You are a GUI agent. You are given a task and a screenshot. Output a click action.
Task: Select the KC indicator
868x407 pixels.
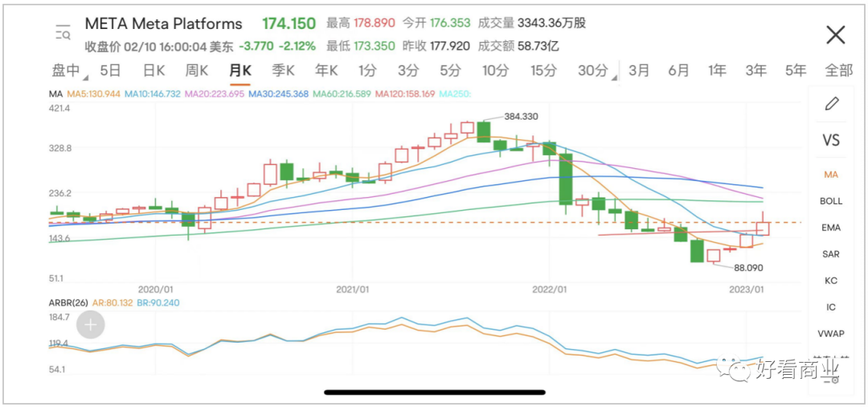[x=831, y=281]
